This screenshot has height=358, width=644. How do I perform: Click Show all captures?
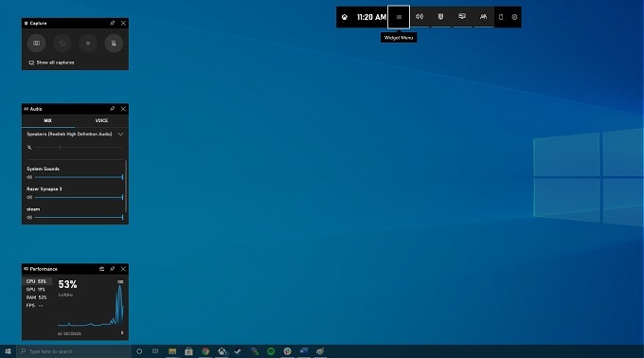[x=51, y=63]
